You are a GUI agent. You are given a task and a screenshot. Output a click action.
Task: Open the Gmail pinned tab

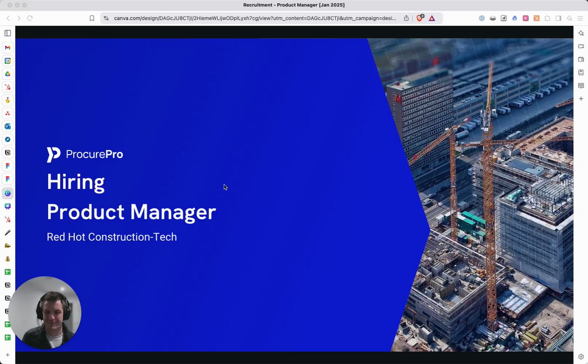7,48
